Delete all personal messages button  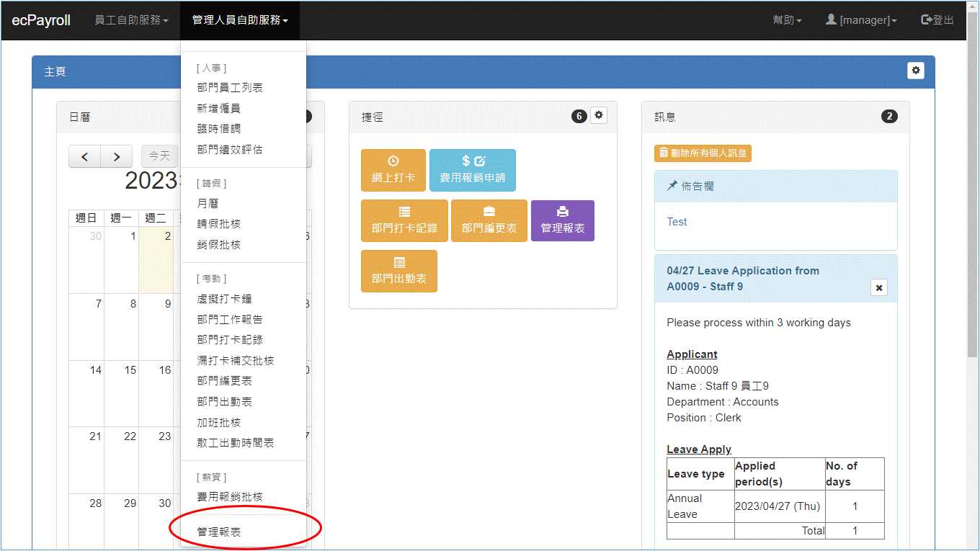point(703,153)
